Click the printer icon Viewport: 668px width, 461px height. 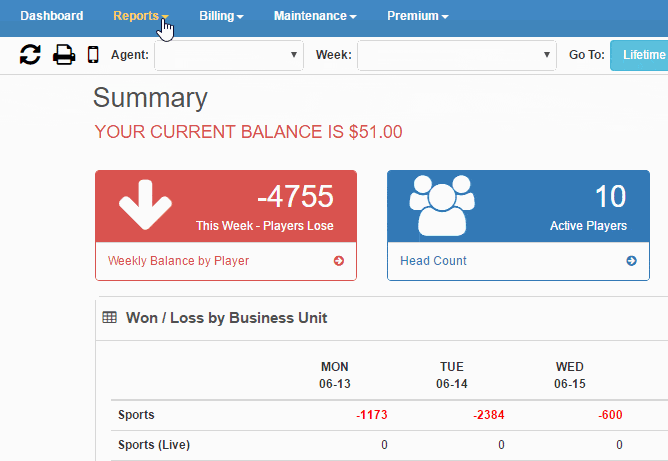(x=64, y=55)
